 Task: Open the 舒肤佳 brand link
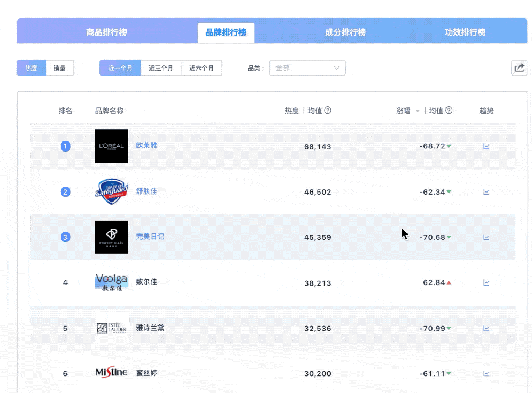click(147, 191)
